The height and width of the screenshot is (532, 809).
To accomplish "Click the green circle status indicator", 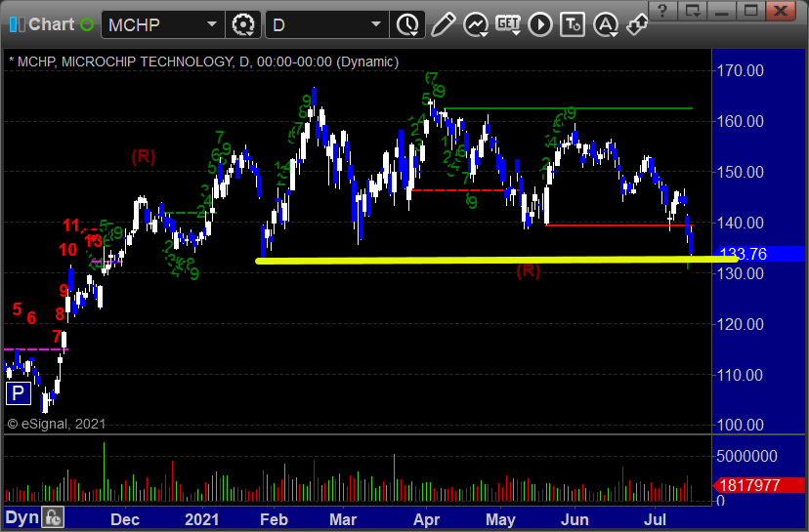I will pyautogui.click(x=87, y=24).
